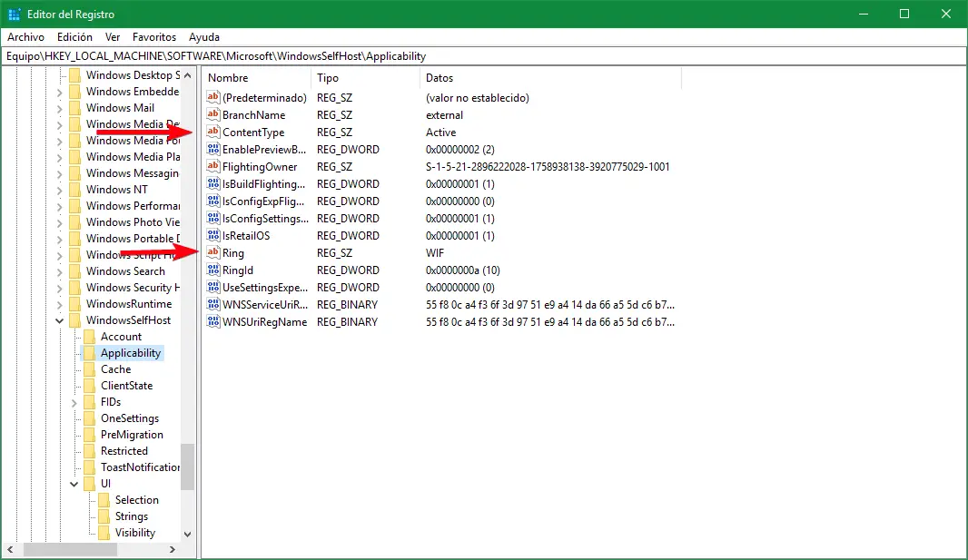The height and width of the screenshot is (560, 968).
Task: Expand the Windows Search tree node
Action: pos(59,272)
